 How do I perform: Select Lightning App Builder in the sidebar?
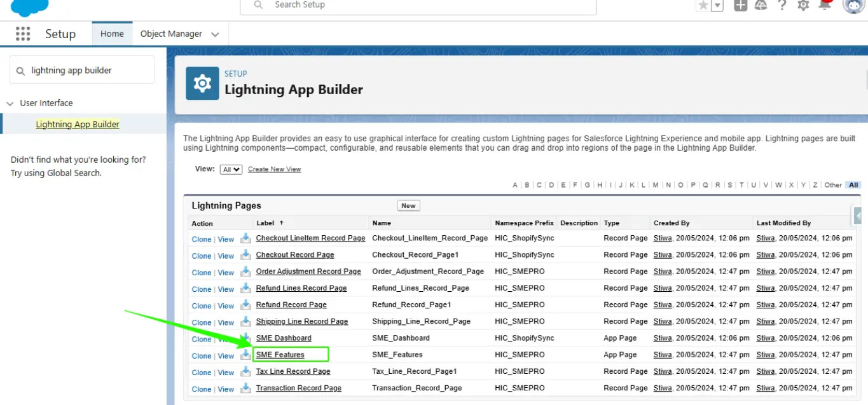[78, 124]
